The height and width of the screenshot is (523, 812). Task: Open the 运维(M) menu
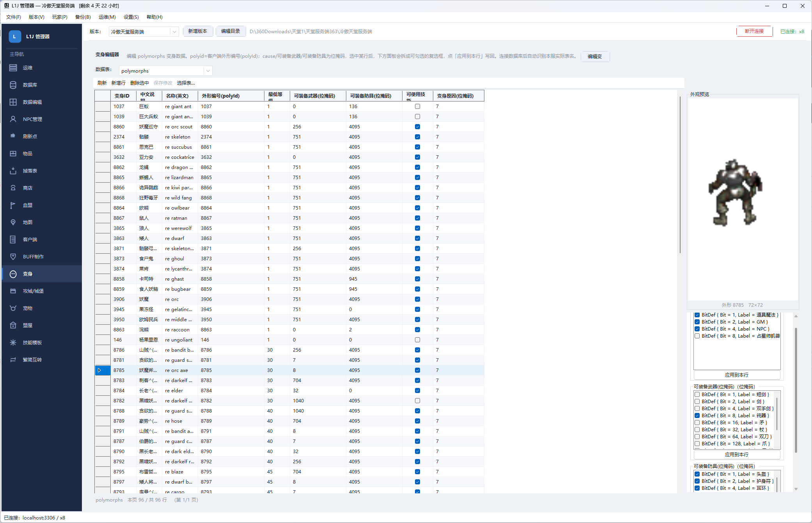107,17
